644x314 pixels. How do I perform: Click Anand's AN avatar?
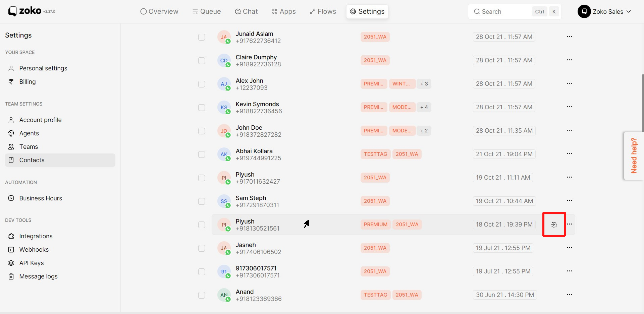[x=224, y=295]
